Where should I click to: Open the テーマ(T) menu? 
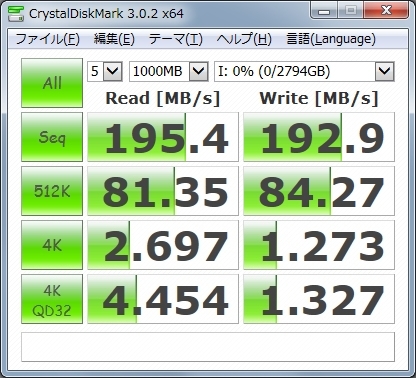(176, 39)
